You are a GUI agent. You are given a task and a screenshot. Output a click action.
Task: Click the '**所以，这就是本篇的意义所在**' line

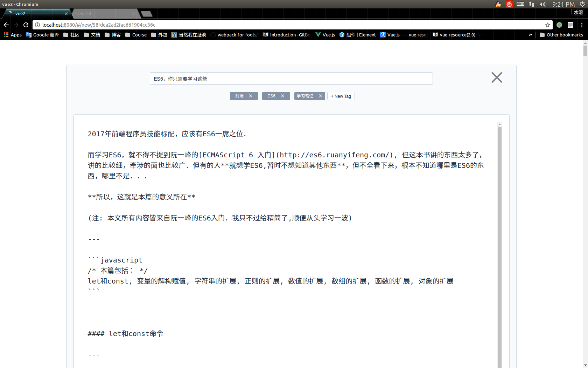141,197
